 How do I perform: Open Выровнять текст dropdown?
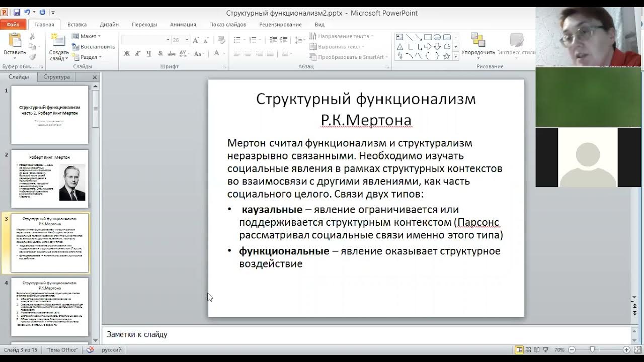(x=337, y=47)
